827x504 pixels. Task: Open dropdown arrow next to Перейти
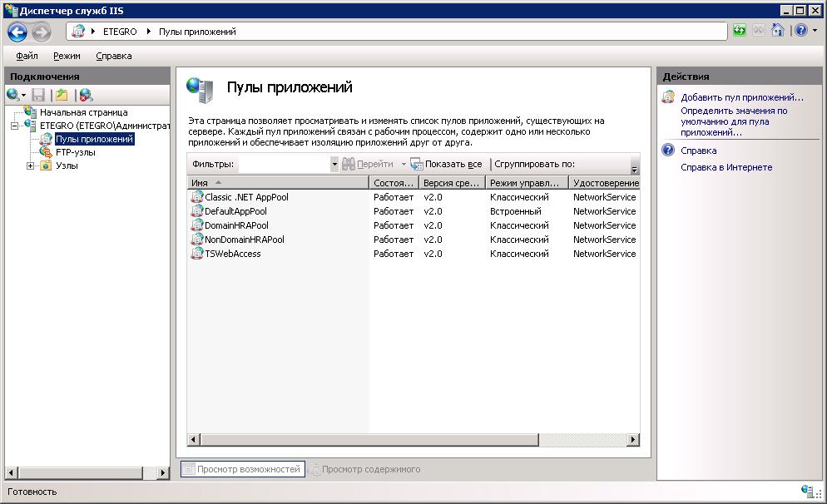pyautogui.click(x=404, y=164)
